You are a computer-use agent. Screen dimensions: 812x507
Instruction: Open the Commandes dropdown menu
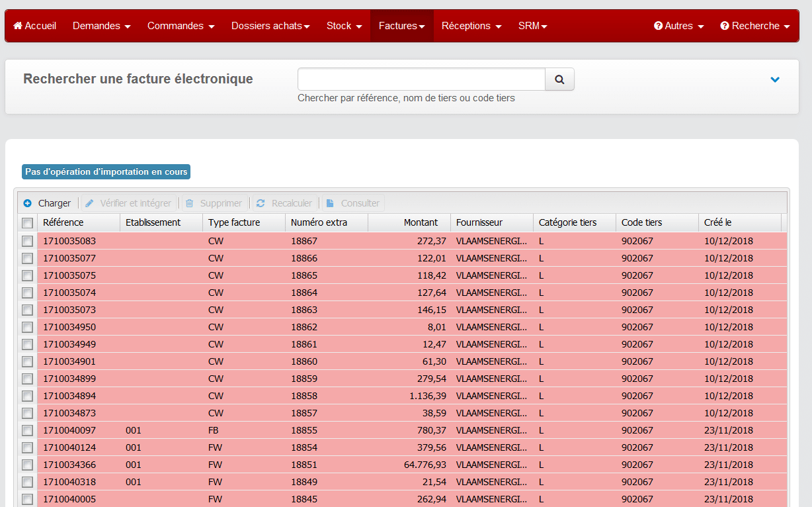[181, 26]
